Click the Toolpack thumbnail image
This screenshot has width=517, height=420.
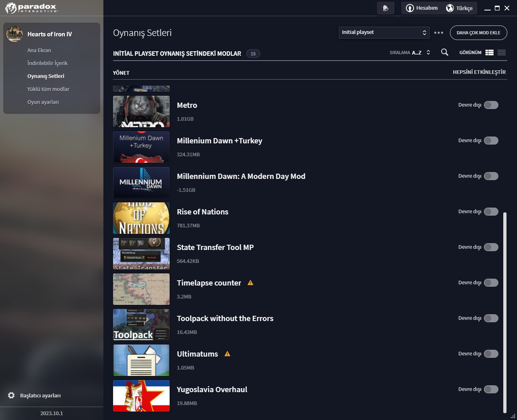pyautogui.click(x=141, y=325)
